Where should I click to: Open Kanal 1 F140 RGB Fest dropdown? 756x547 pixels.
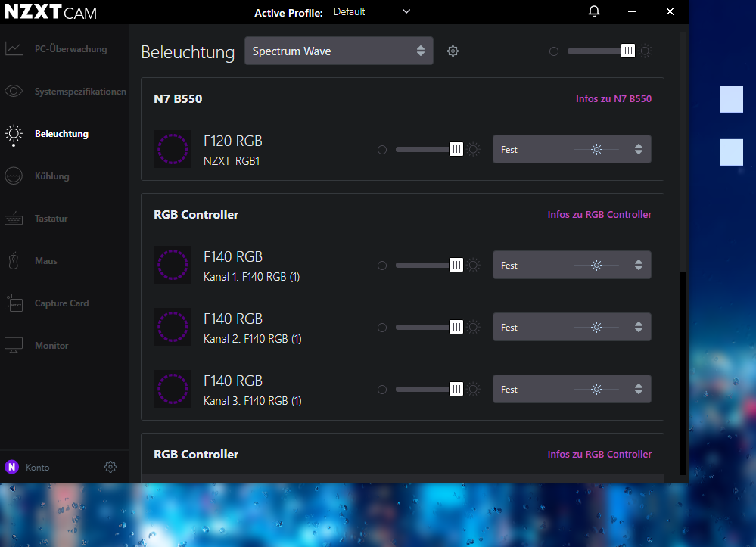pyautogui.click(x=572, y=265)
